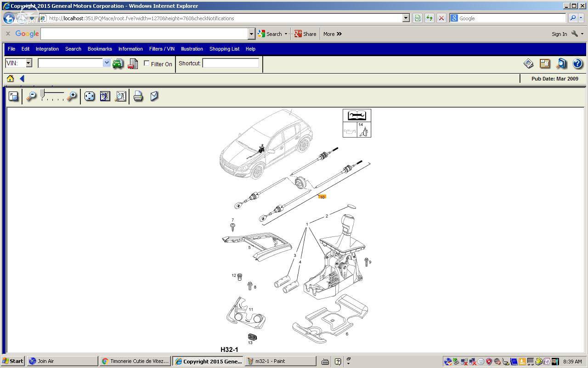This screenshot has height=368, width=588.
Task: Open the Edit menu
Action: pyautogui.click(x=25, y=49)
